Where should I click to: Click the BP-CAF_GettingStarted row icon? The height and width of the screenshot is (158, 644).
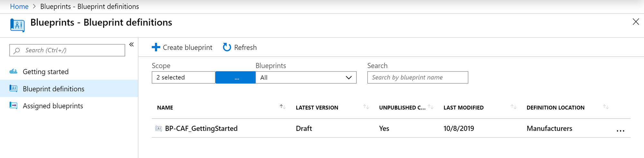click(158, 128)
